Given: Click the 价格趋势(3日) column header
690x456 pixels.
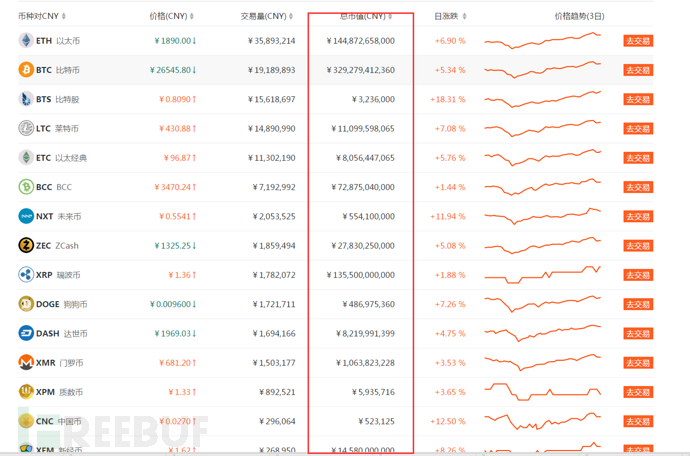Looking at the screenshot, I should (x=579, y=16).
